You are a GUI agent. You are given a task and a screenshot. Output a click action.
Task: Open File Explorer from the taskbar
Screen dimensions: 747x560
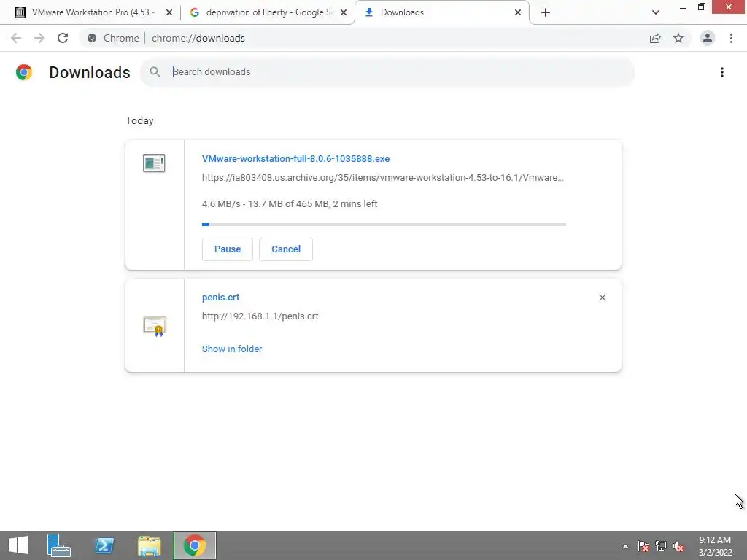(x=149, y=545)
